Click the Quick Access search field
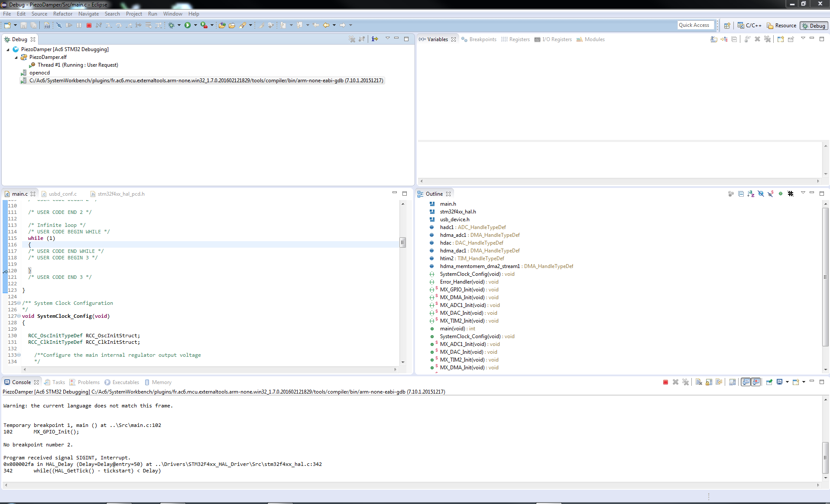This screenshot has width=830, height=504. (695, 25)
